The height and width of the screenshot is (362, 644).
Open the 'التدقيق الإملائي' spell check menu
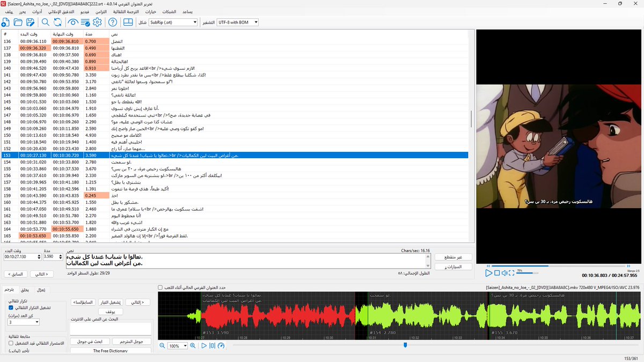tap(61, 11)
